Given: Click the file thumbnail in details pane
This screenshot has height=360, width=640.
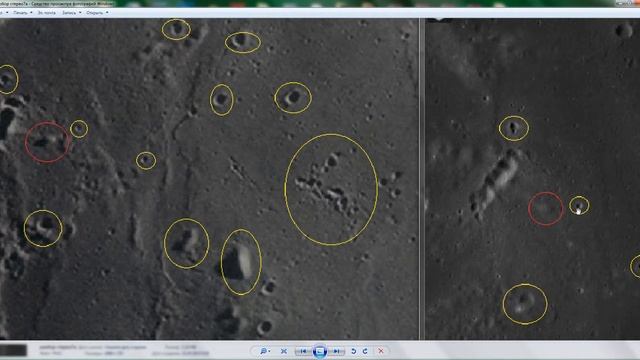Looking at the screenshot, I should (13, 350).
